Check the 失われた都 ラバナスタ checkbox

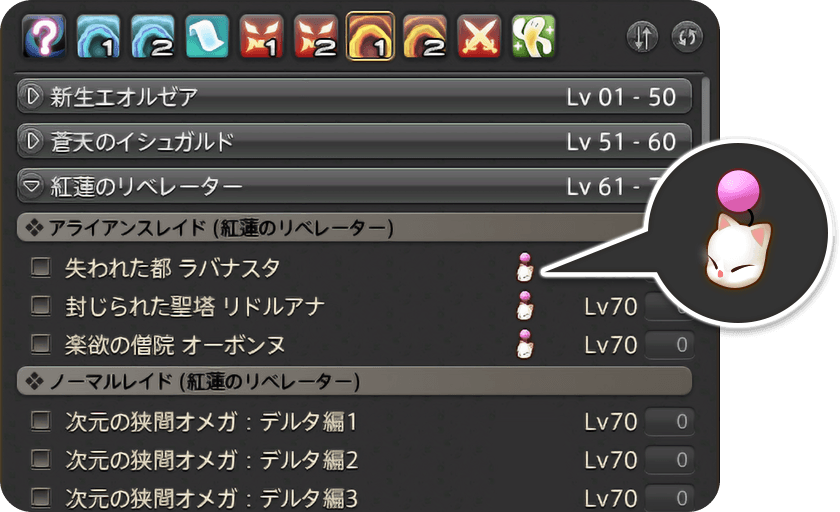(41, 267)
